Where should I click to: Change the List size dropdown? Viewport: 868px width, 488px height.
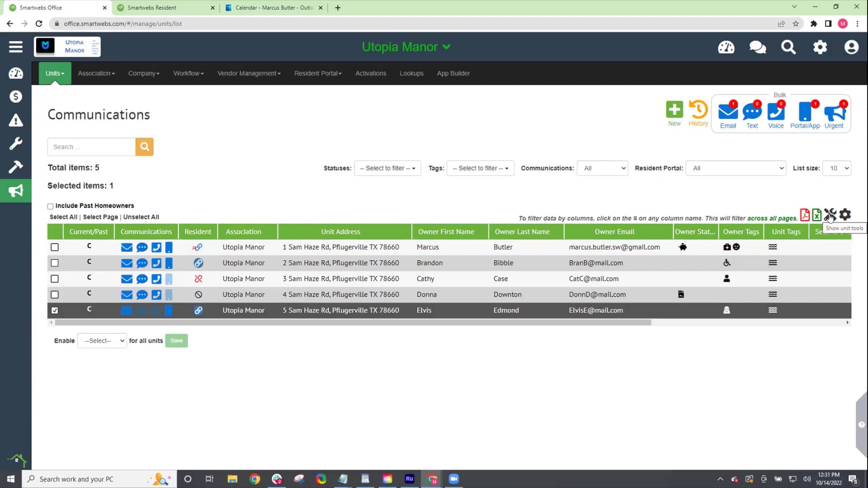[x=837, y=168]
